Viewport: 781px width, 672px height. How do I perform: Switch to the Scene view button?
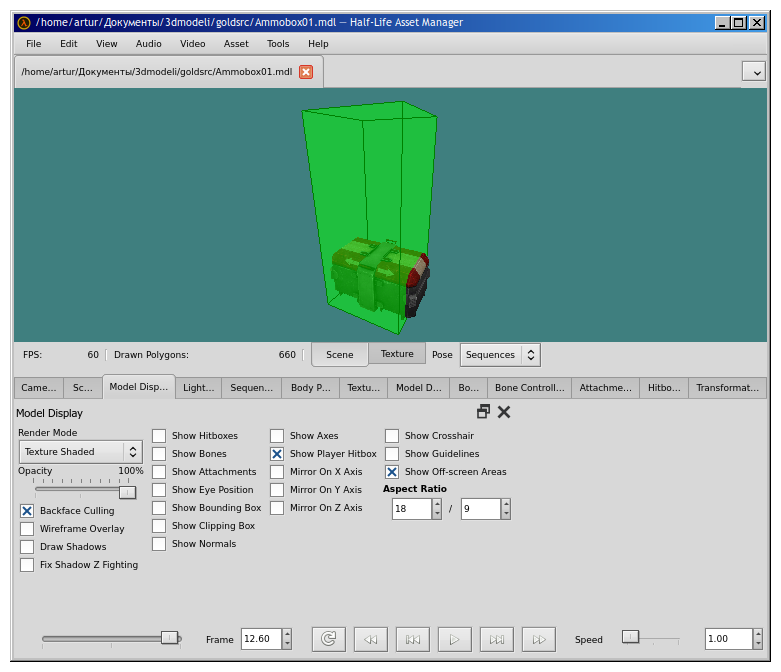[x=340, y=355]
